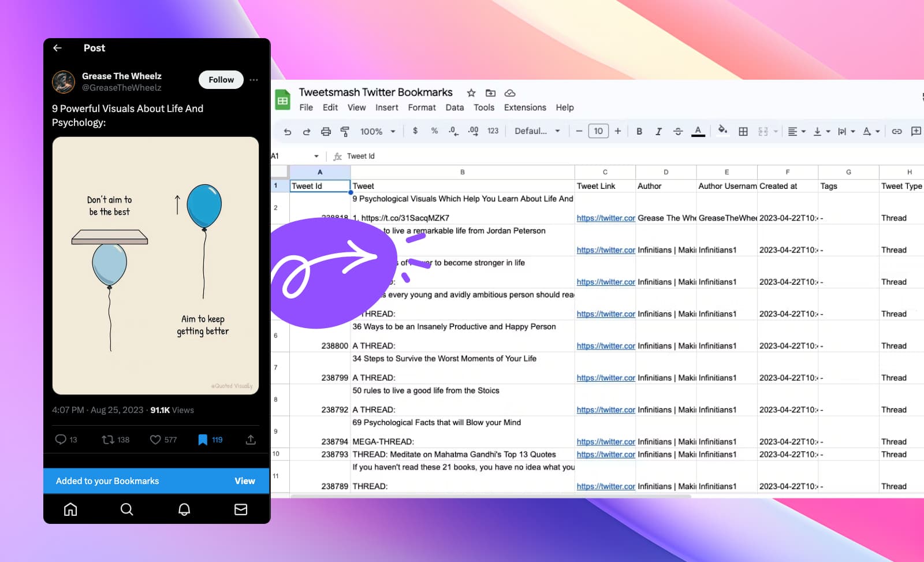
Task: Open the borders options
Action: (x=743, y=132)
